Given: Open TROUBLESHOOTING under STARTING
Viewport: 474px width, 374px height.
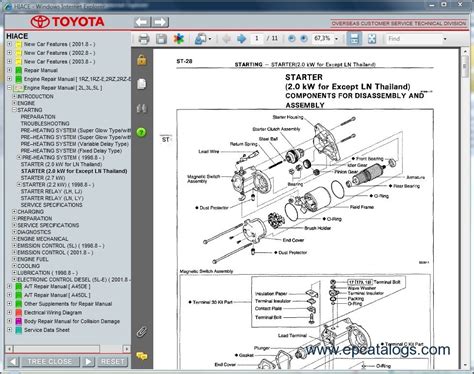Looking at the screenshot, I should tap(45, 123).
